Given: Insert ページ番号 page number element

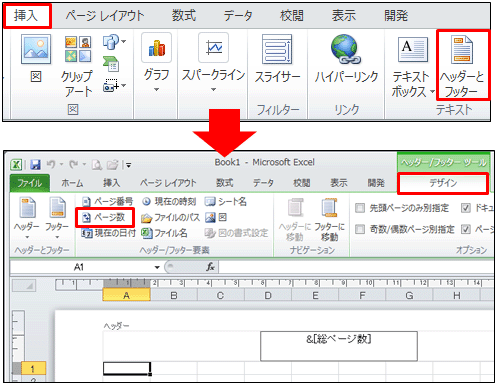Looking at the screenshot, I should coord(107,201).
